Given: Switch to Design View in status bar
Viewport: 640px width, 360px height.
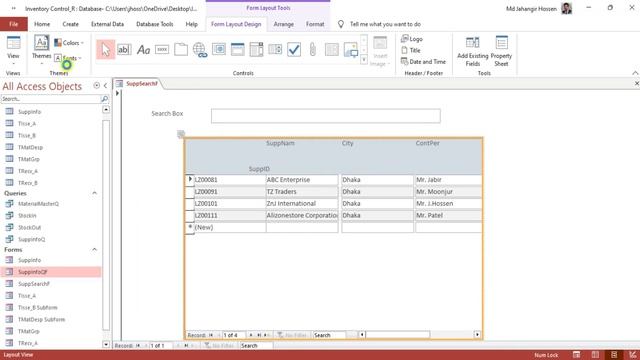Looking at the screenshot, I should (633, 355).
